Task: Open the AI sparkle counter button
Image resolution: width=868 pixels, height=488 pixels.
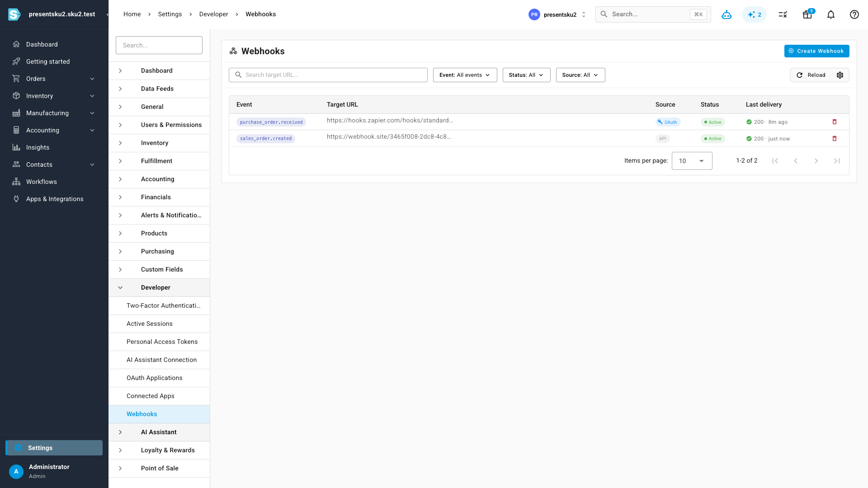Action: 755,14
